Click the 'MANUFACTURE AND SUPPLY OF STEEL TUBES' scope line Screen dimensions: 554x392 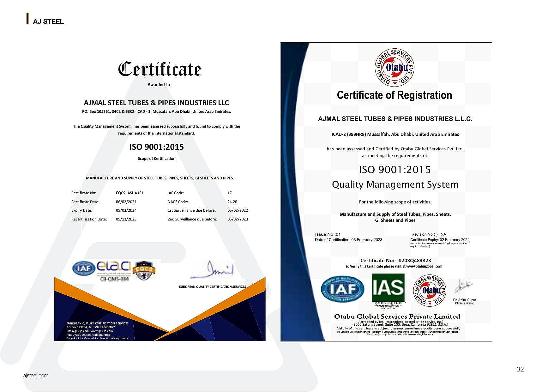click(x=160, y=178)
